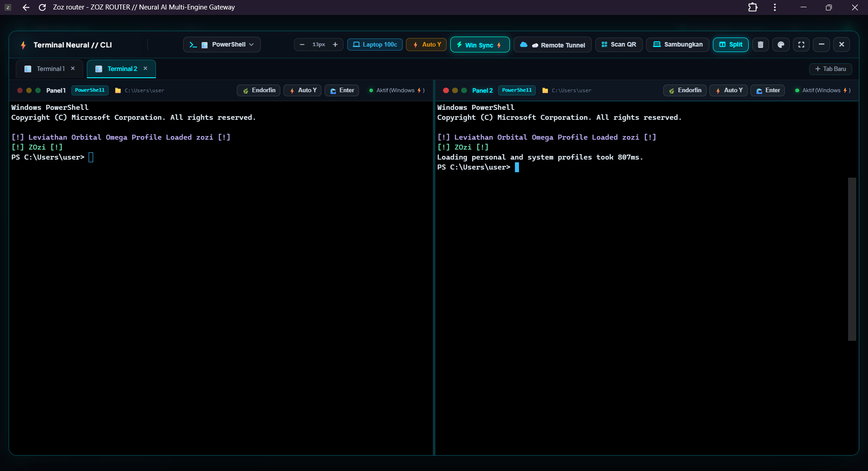Click the green dot in Panel 2 header
868x471 pixels.
464,90
